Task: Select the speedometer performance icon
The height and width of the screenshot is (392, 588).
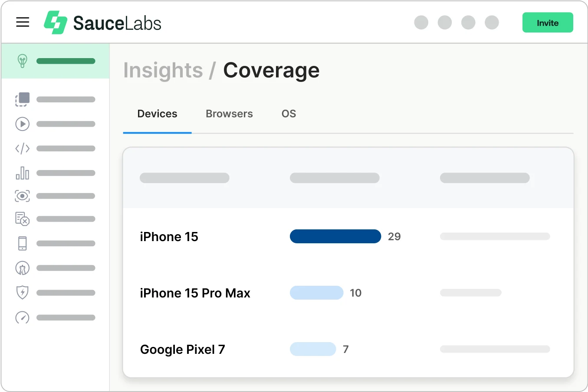Action: pos(22,317)
